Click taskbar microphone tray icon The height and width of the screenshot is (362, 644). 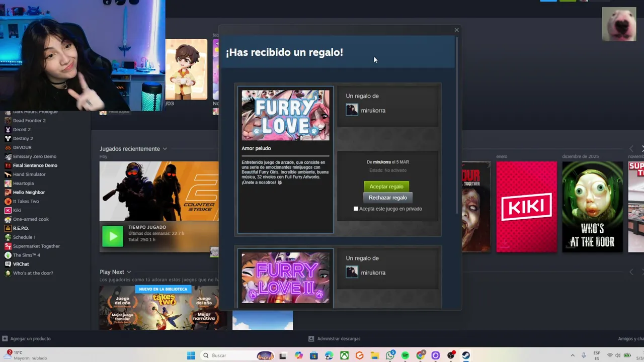pos(584,355)
